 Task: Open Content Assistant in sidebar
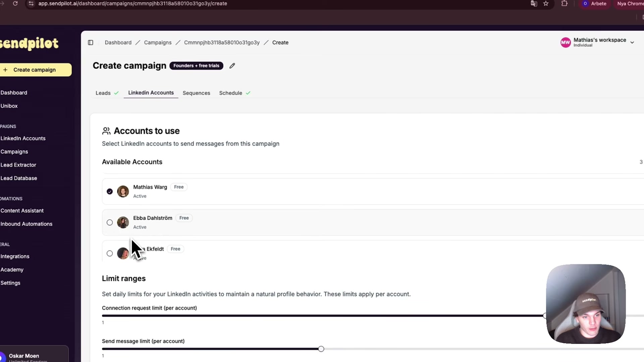22,211
